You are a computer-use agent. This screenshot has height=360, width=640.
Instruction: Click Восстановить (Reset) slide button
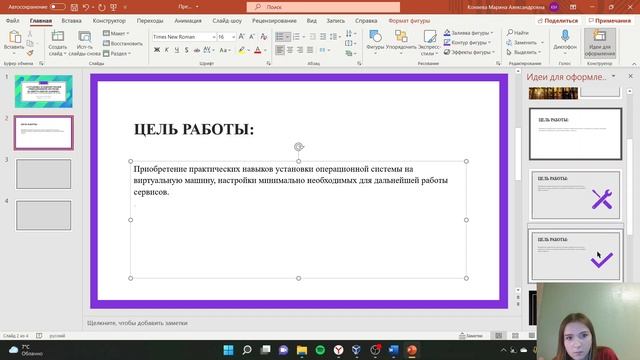123,43
